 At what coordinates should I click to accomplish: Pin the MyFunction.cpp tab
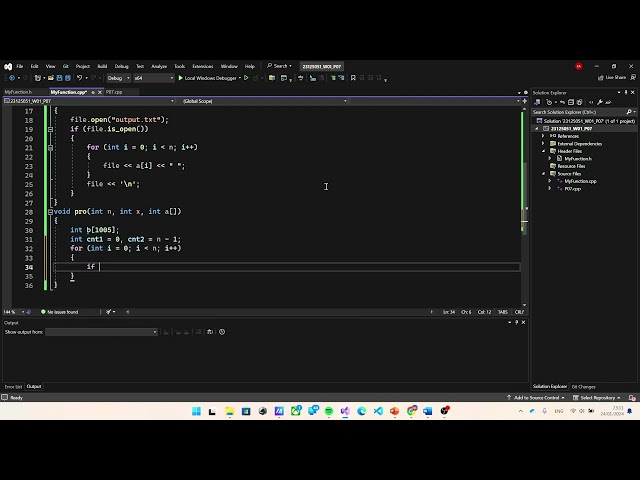pyautogui.click(x=93, y=92)
